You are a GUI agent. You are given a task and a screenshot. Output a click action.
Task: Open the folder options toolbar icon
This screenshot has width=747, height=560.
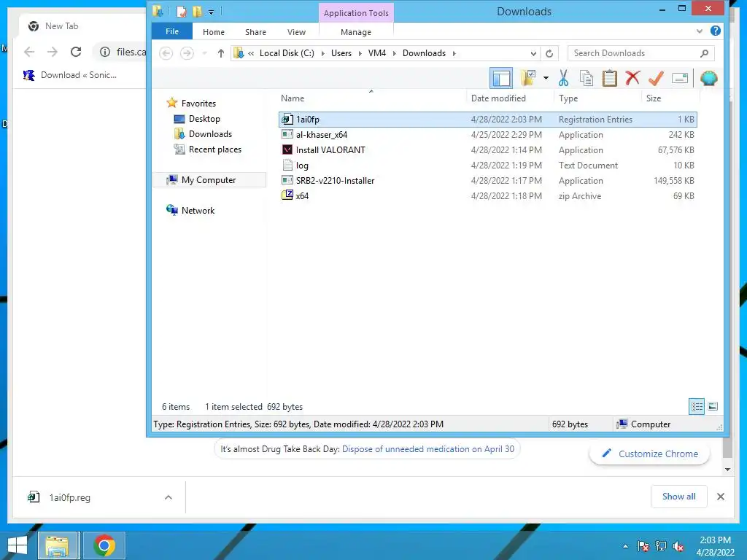pyautogui.click(x=528, y=78)
